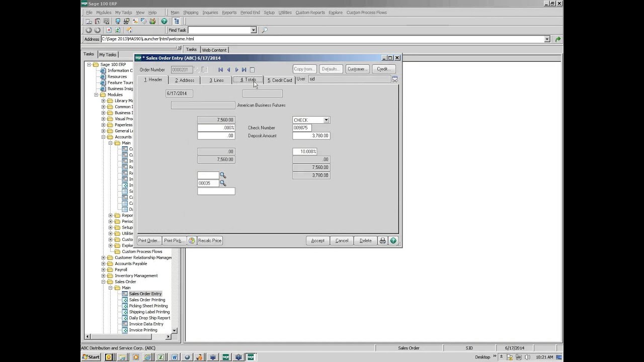Expand the Customer Relationship Management node

tap(103, 257)
